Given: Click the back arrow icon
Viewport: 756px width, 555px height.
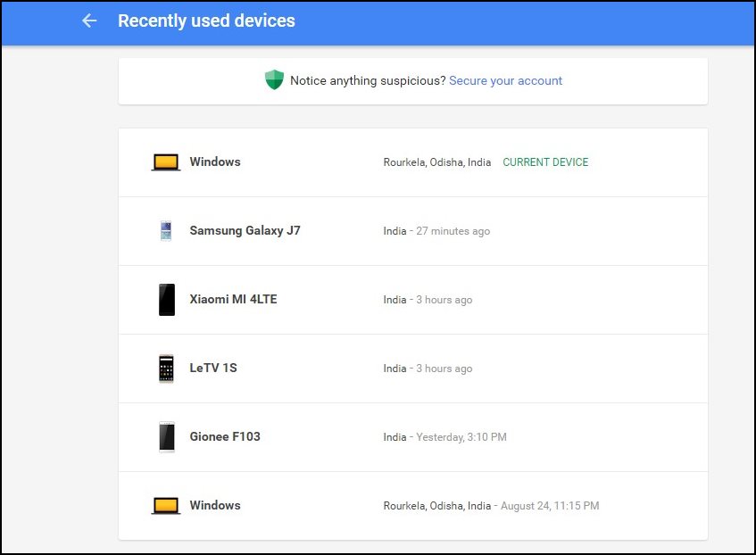Looking at the screenshot, I should [89, 21].
